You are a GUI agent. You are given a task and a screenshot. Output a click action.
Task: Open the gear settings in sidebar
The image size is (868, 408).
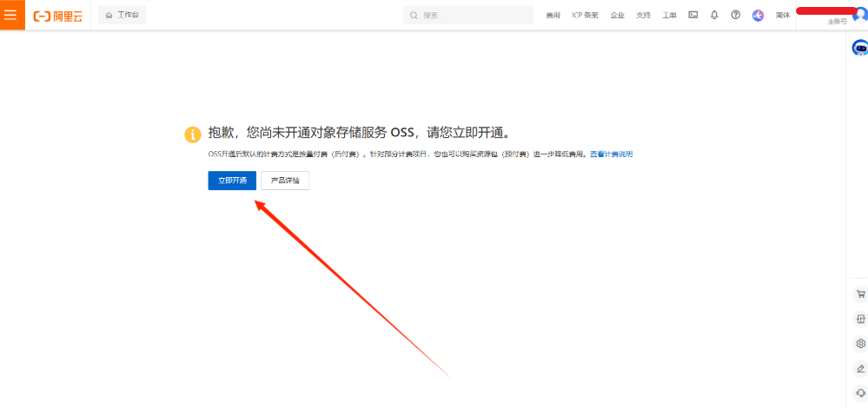(860, 343)
